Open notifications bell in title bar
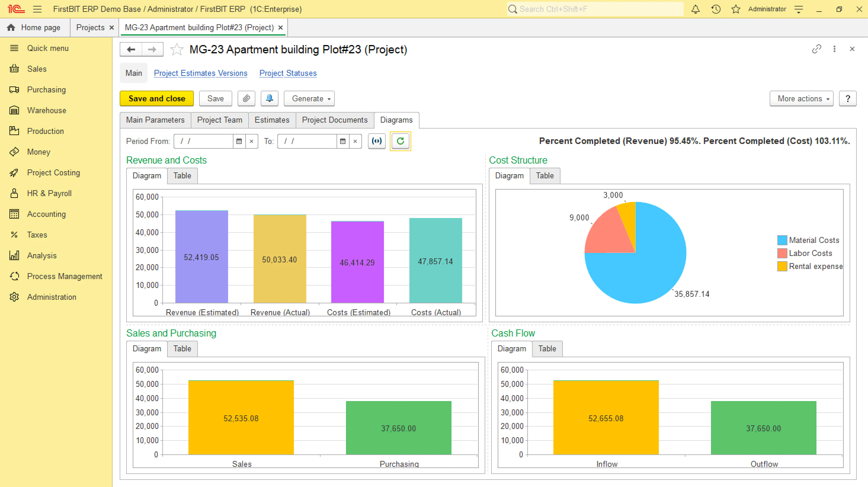Image resolution: width=868 pixels, height=487 pixels. pyautogui.click(x=696, y=9)
